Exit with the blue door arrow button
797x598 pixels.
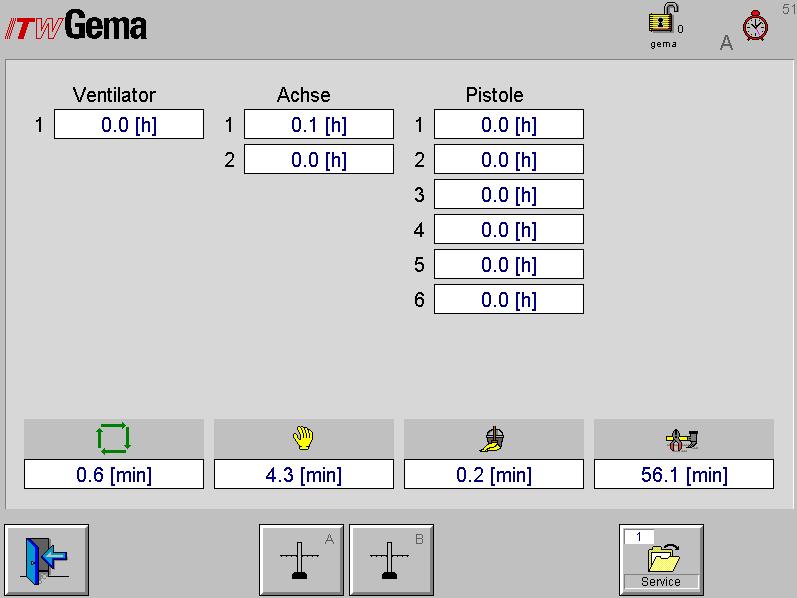coord(47,560)
